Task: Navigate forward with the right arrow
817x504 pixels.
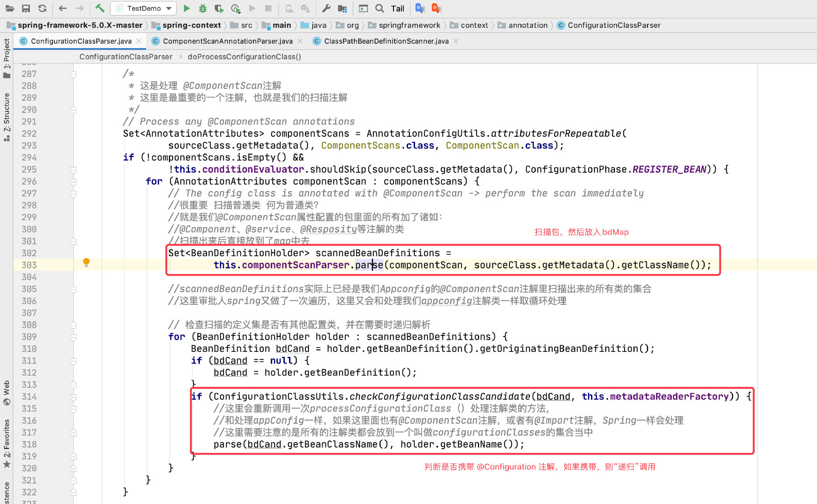Action: tap(80, 8)
